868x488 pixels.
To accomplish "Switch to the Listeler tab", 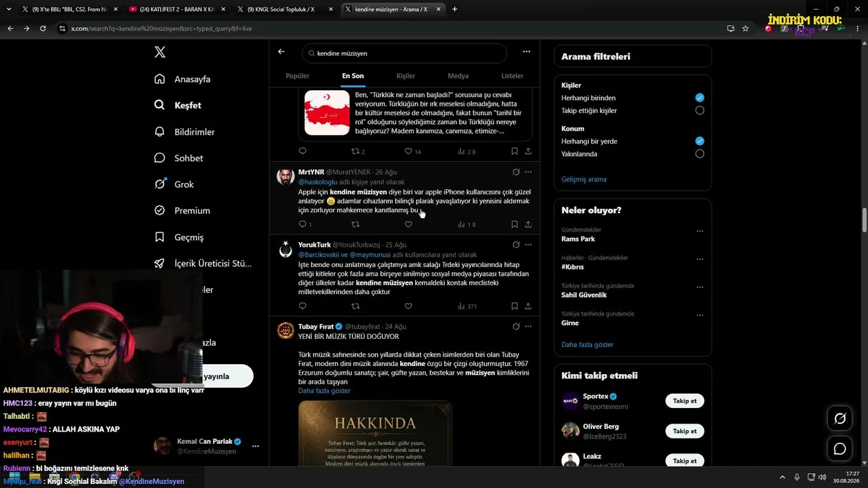I will click(x=513, y=76).
